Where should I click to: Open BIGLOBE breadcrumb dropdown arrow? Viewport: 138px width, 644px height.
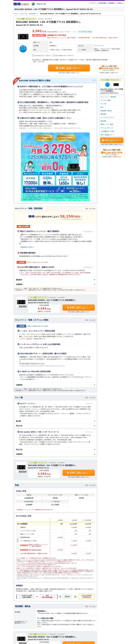point(37,14)
